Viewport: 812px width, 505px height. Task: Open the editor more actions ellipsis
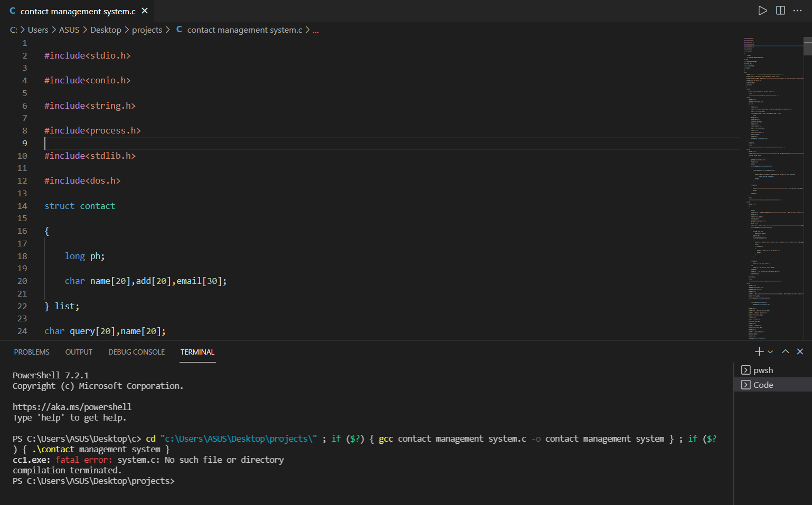click(797, 11)
